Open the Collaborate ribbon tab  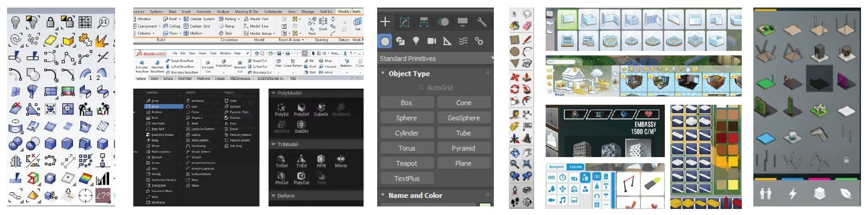point(273,12)
